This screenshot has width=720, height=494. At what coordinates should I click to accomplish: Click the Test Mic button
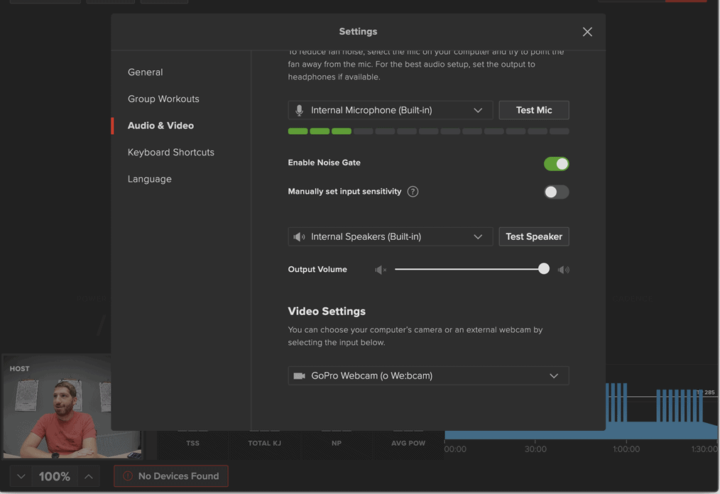[x=534, y=110]
